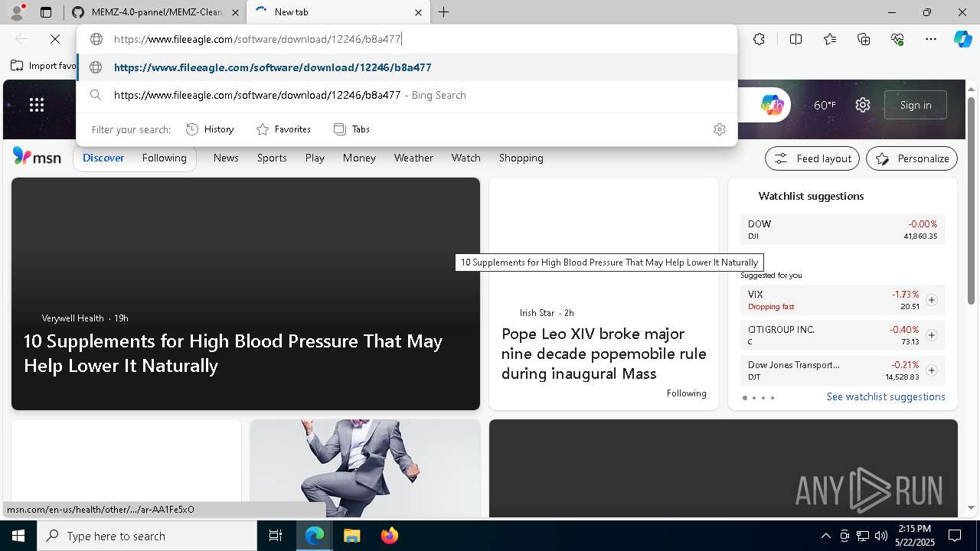Open a new tab with plus button
The height and width of the screenshot is (551, 980).
444,12
